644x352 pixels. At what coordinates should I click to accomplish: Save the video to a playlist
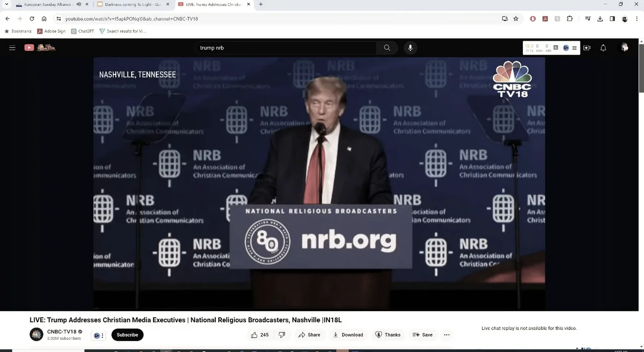tap(423, 335)
